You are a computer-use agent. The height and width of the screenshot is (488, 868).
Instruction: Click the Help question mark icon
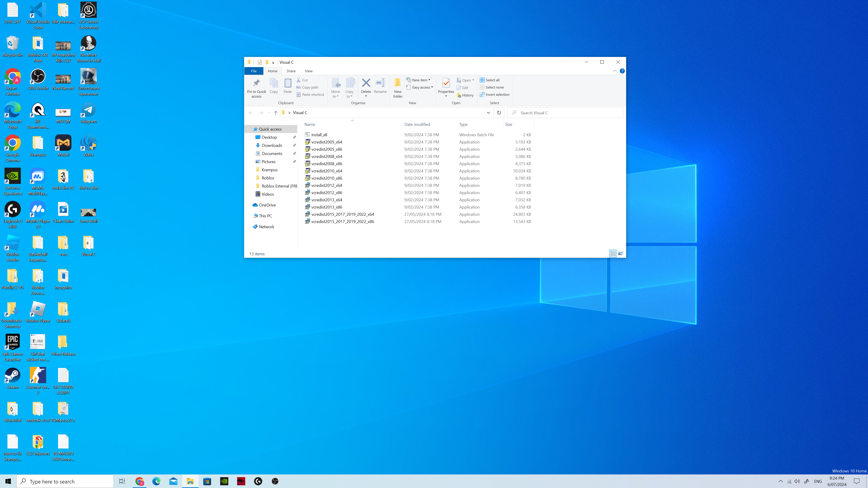tap(622, 71)
